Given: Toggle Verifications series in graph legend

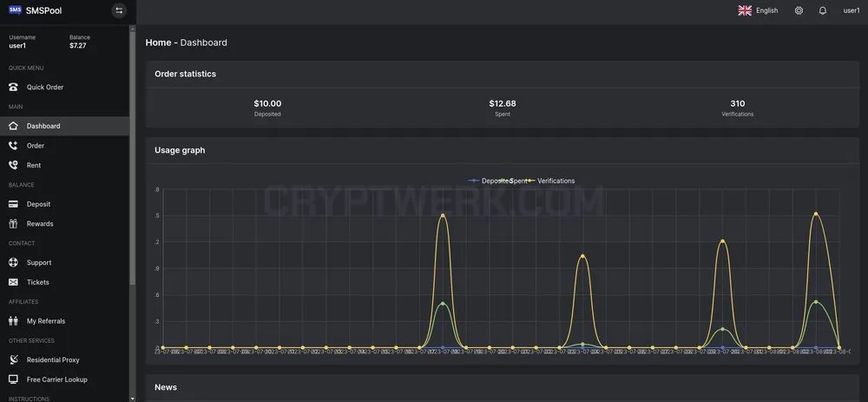Looking at the screenshot, I should (x=550, y=181).
